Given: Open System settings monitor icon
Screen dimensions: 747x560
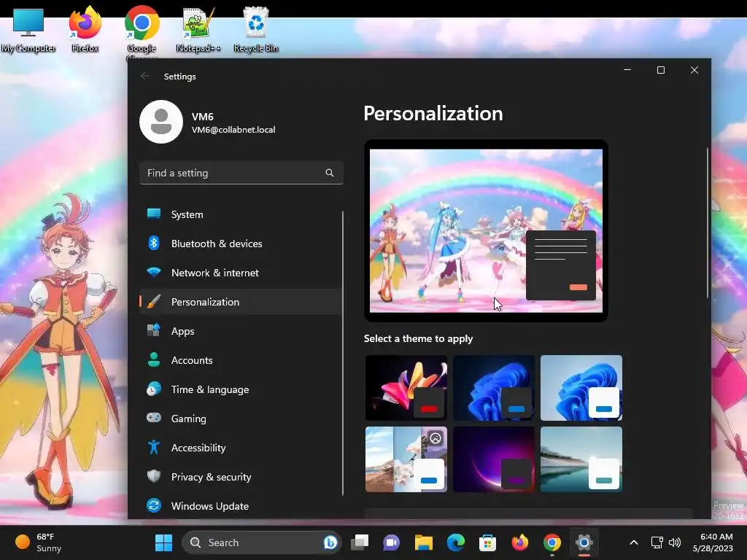Looking at the screenshot, I should pyautogui.click(x=153, y=214).
